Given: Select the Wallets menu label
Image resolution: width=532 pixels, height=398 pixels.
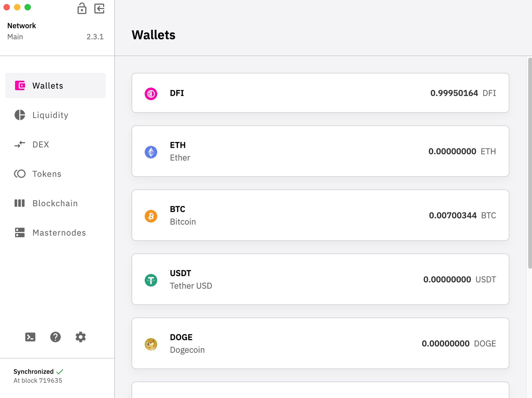Looking at the screenshot, I should [x=48, y=86].
